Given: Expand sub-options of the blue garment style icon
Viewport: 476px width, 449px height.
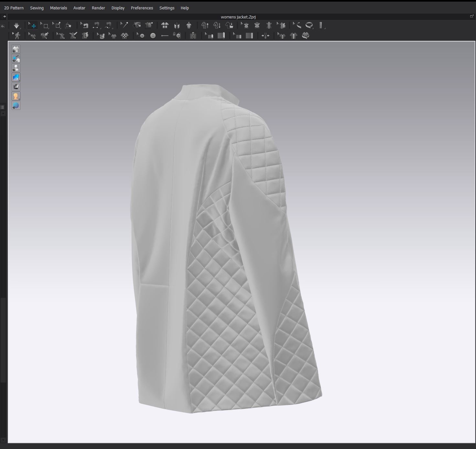Looking at the screenshot, I should coord(19,80).
